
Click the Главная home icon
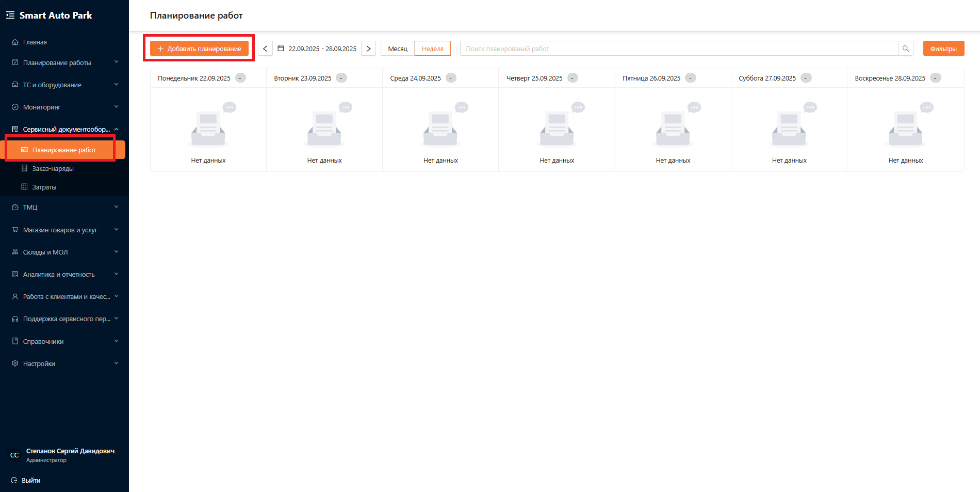[x=15, y=42]
